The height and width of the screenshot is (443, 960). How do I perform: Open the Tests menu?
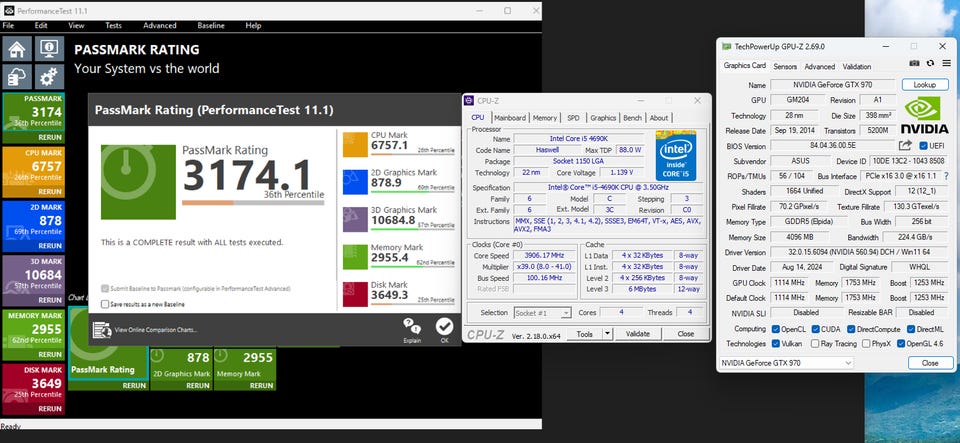[x=113, y=26]
